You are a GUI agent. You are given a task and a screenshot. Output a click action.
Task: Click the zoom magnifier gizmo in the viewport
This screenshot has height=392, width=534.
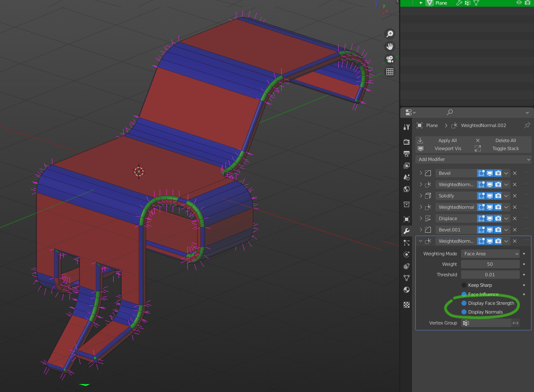pyautogui.click(x=390, y=34)
